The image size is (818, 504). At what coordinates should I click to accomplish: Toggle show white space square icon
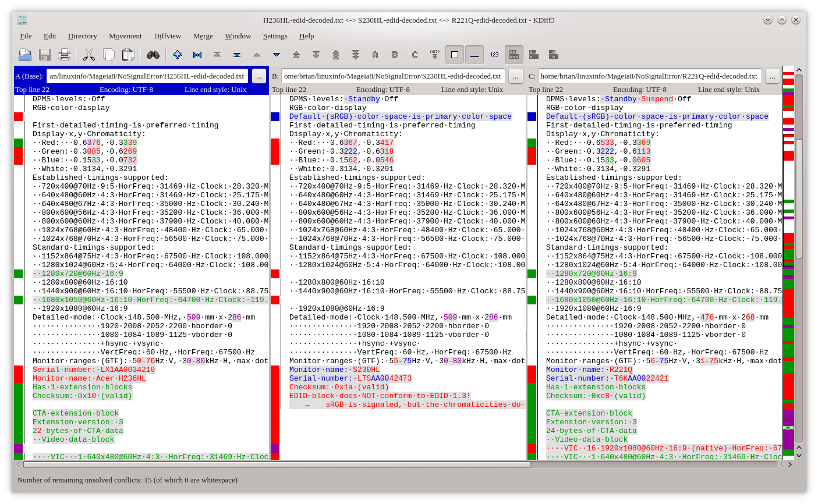coord(455,55)
